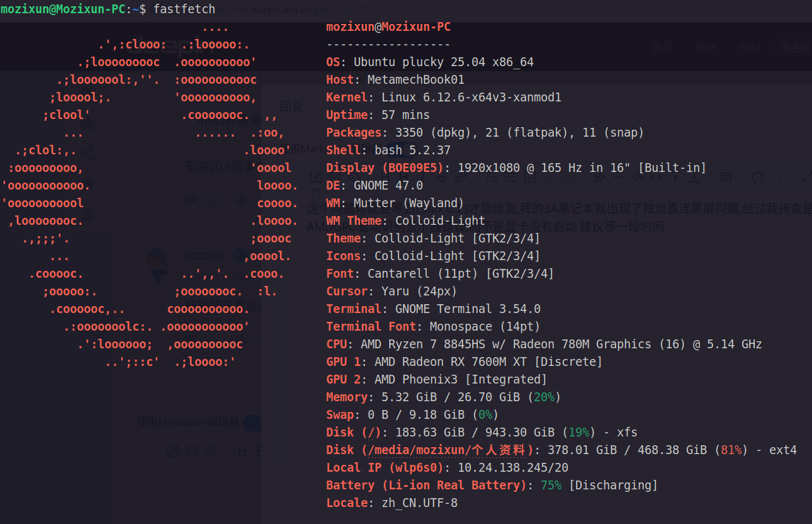Click the Memory line '5.32 GiB / 26.70 GiB'

tap(443, 397)
